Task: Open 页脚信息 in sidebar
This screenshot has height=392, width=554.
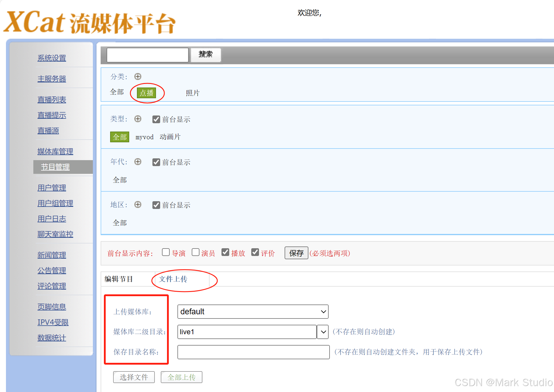Action: tap(52, 307)
